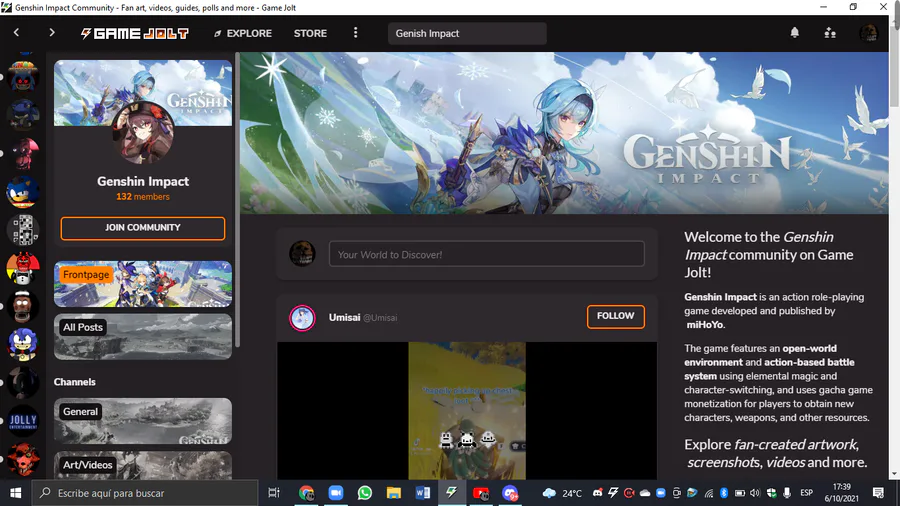Screen dimensions: 900x506
Task: Open the Sonic on blue circle community in the sidebar
Action: click(23, 192)
